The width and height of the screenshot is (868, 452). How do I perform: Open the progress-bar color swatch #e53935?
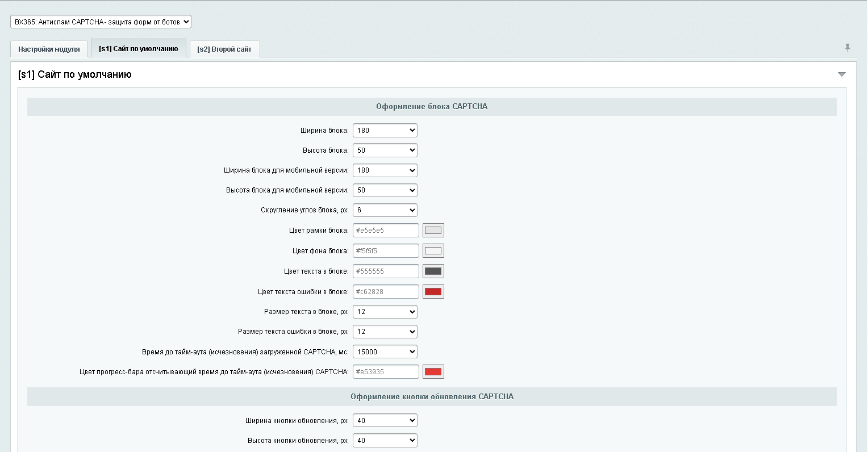433,372
